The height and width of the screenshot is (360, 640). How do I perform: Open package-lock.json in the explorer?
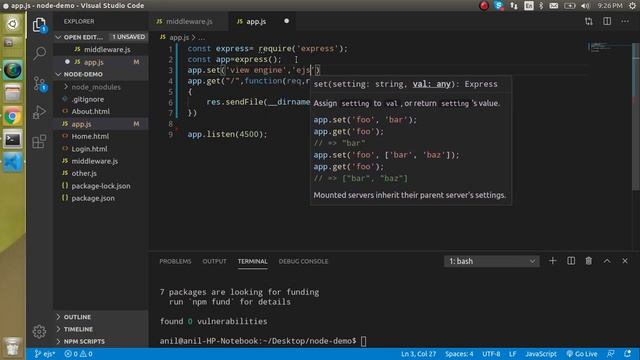pyautogui.click(x=101, y=186)
